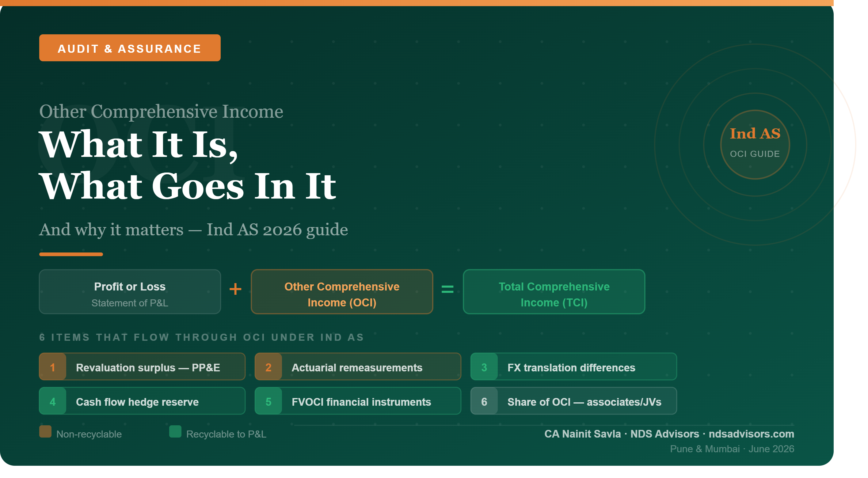Click item 2 Actuarial remeasurements
868x478 pixels.
(358, 367)
